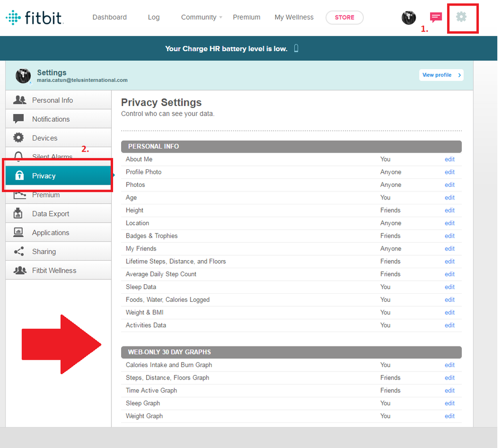
Task: Click the 'Control who can see your data.' text
Action: [x=168, y=114]
